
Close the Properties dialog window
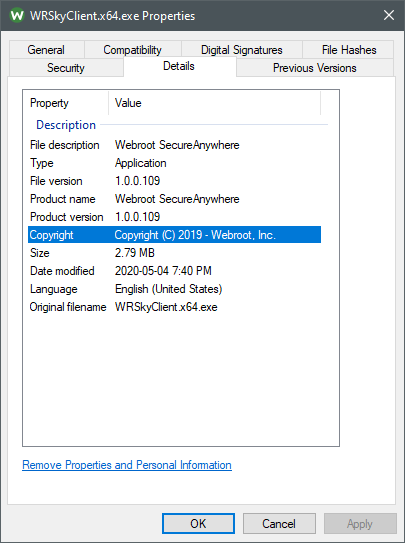[x=389, y=15]
